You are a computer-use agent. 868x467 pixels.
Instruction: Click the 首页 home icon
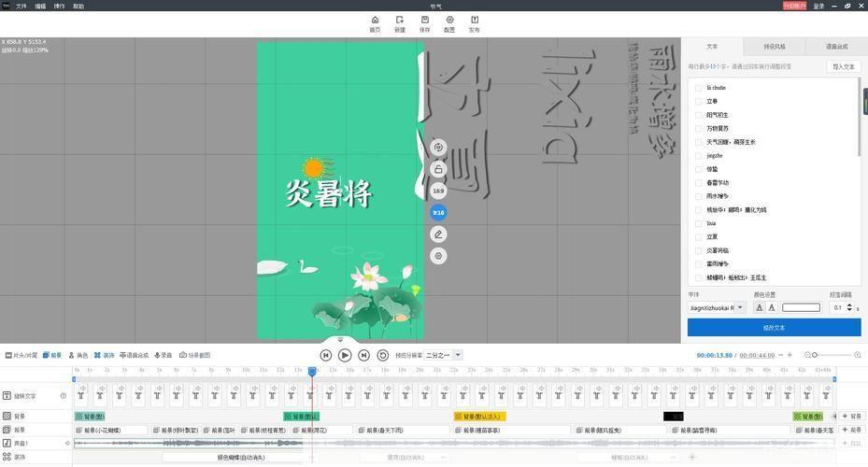pos(375,23)
